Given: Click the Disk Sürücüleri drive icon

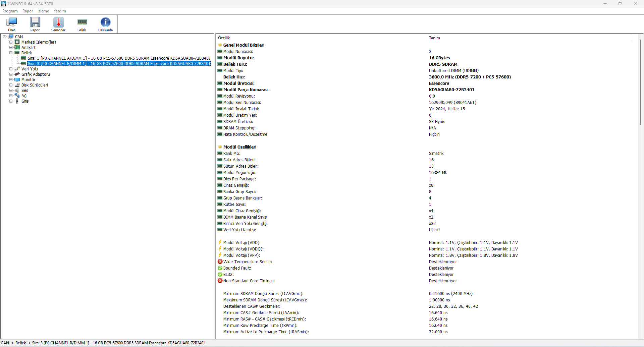Looking at the screenshot, I should click(17, 85).
